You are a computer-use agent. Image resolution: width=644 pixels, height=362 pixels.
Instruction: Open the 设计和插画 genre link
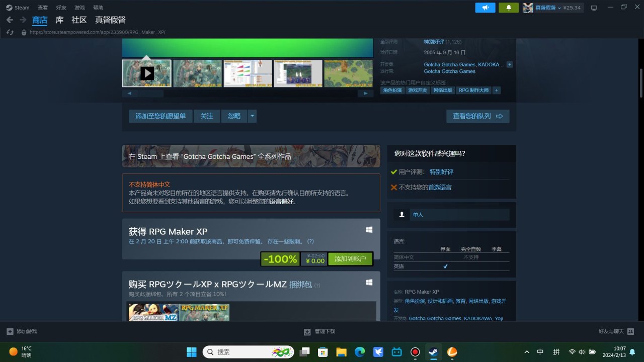click(440, 301)
